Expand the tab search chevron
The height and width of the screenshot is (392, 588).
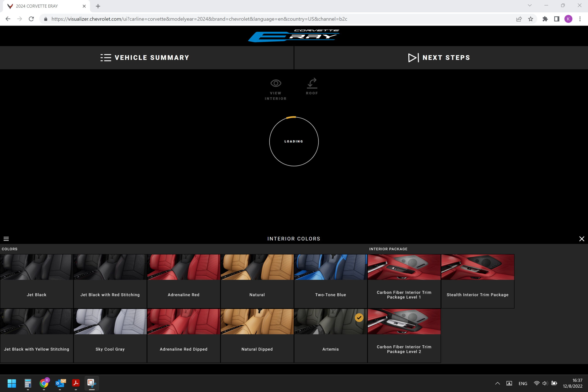(x=529, y=6)
